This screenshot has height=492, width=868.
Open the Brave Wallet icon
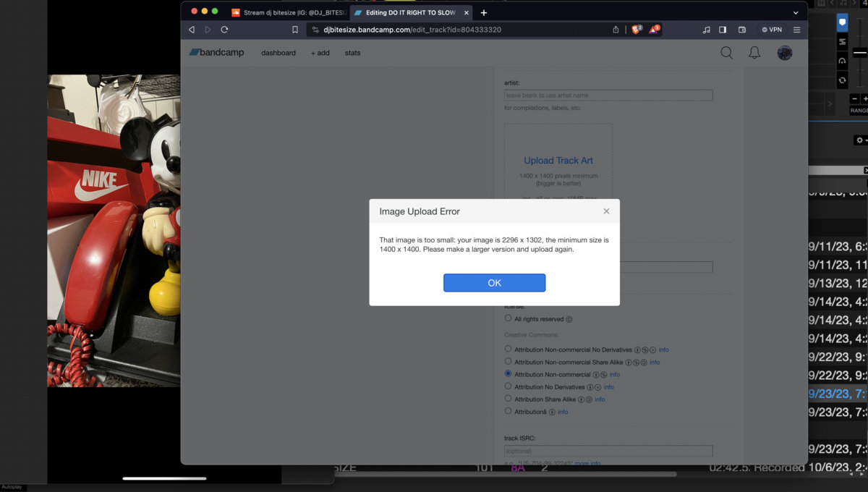(x=741, y=30)
